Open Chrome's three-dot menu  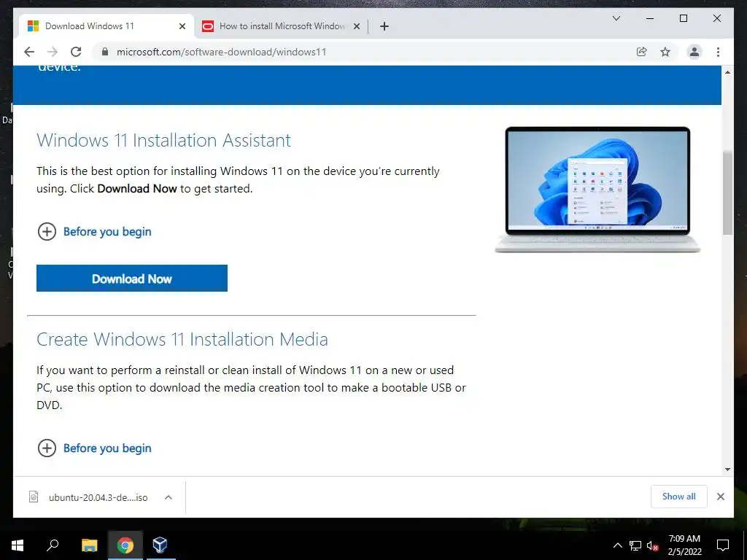(x=718, y=52)
